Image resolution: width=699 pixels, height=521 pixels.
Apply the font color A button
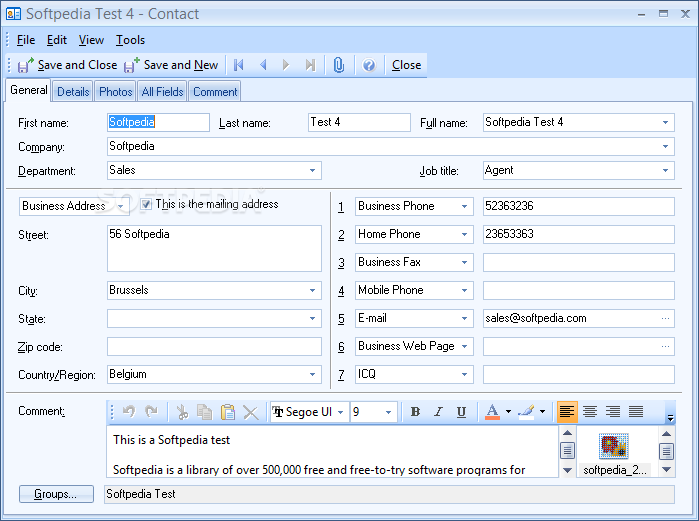(492, 412)
